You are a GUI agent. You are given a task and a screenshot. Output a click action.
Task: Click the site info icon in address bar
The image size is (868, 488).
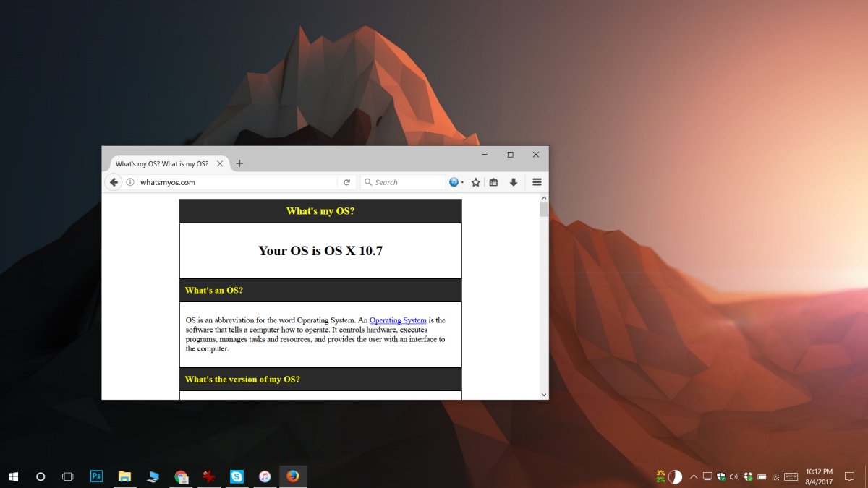130,182
